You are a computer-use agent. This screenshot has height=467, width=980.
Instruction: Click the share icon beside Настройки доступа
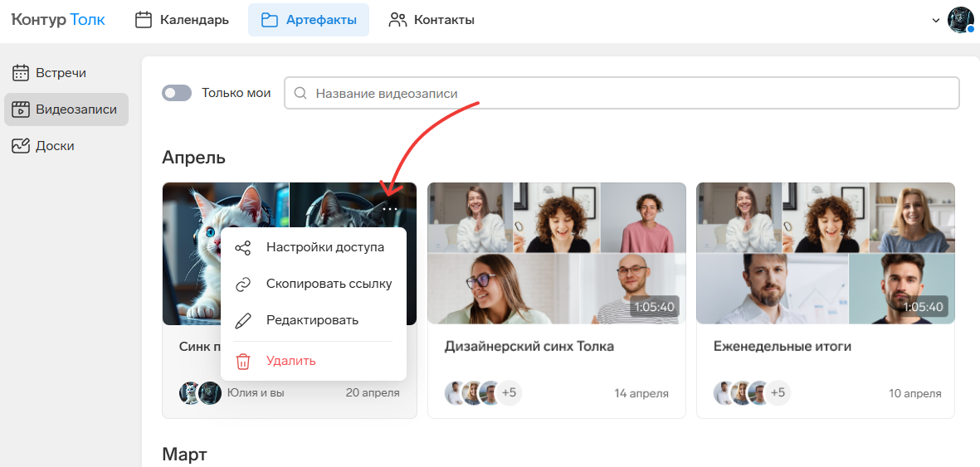243,248
